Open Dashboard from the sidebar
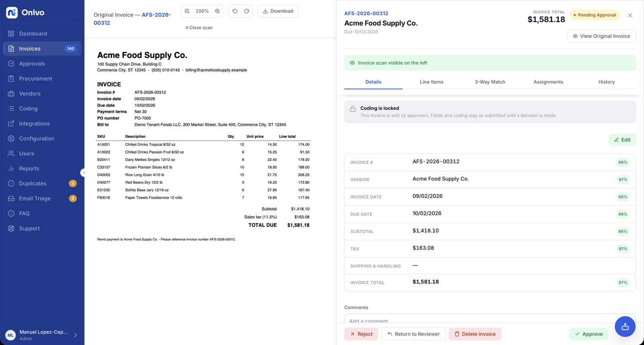Viewport: 644px width, 345px height. click(x=42, y=34)
